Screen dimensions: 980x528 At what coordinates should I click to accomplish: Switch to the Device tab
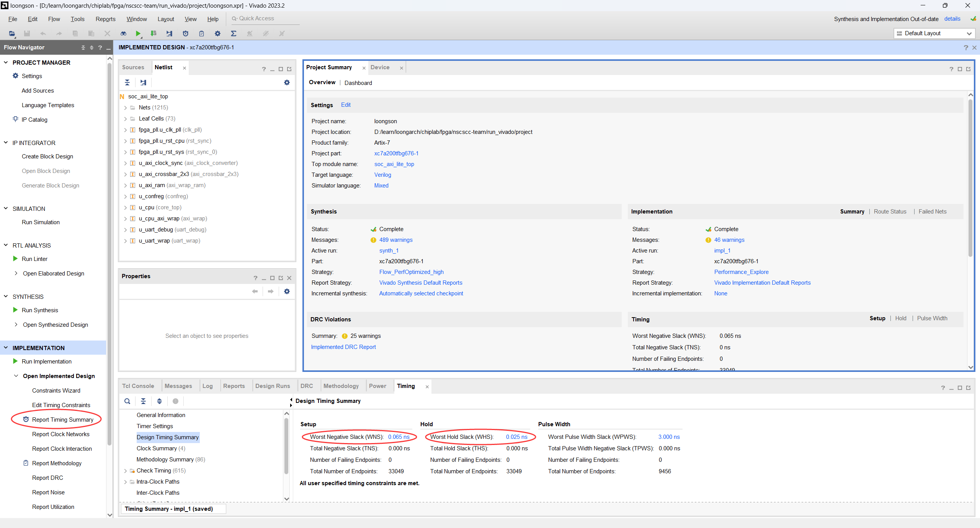coord(380,67)
